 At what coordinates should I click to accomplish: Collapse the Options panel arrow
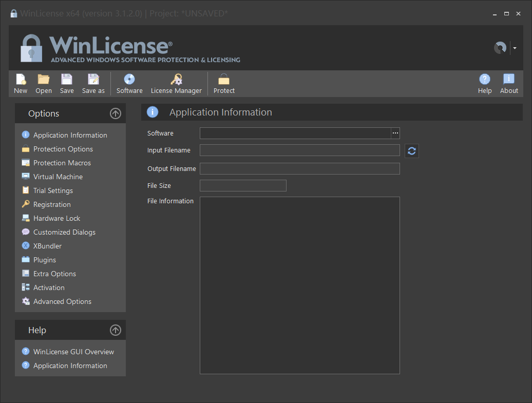click(116, 113)
